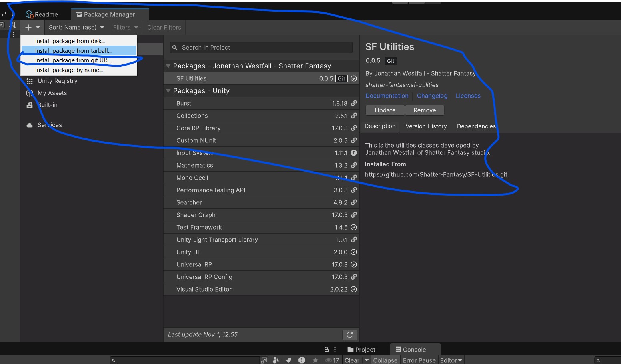The image size is (621, 364).
Task: Open the Documentation link
Action: click(387, 96)
